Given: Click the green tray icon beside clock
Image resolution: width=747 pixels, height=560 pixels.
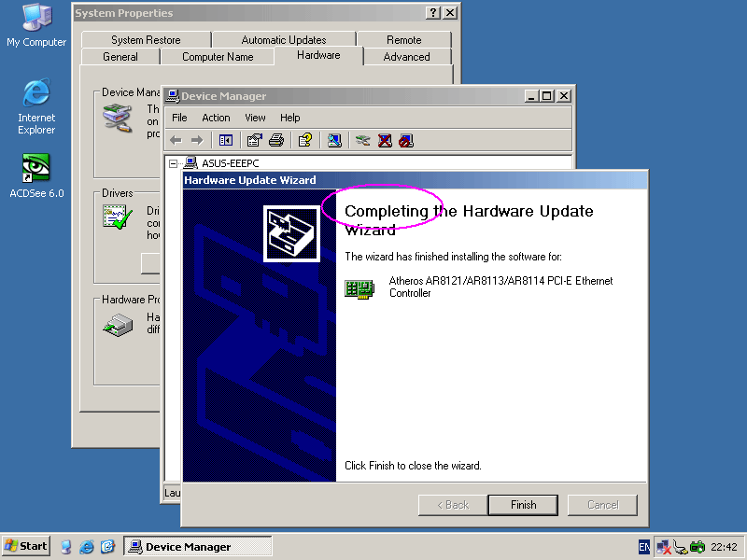Looking at the screenshot, I should tap(698, 547).
